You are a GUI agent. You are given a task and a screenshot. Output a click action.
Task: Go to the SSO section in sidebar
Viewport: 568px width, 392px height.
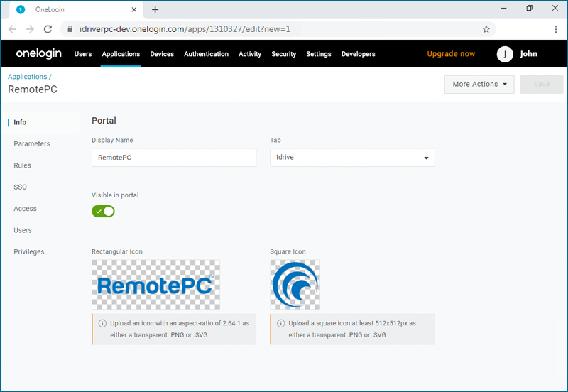[20, 187]
